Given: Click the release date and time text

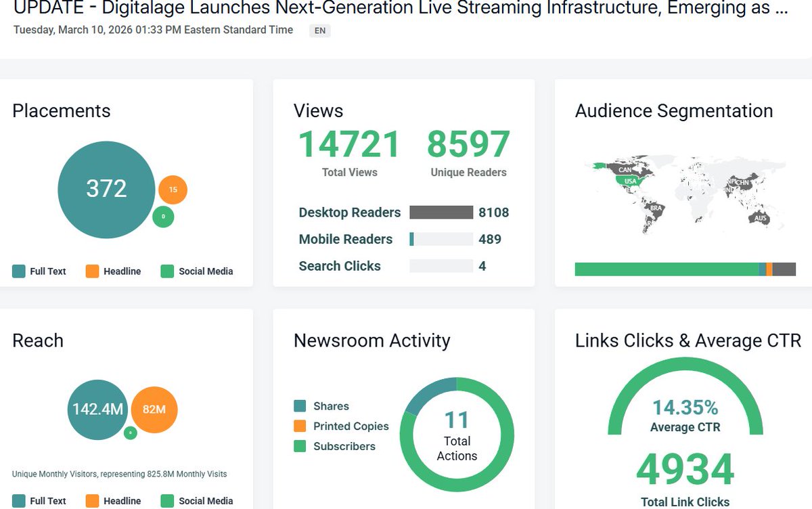Looking at the screenshot, I should point(154,30).
